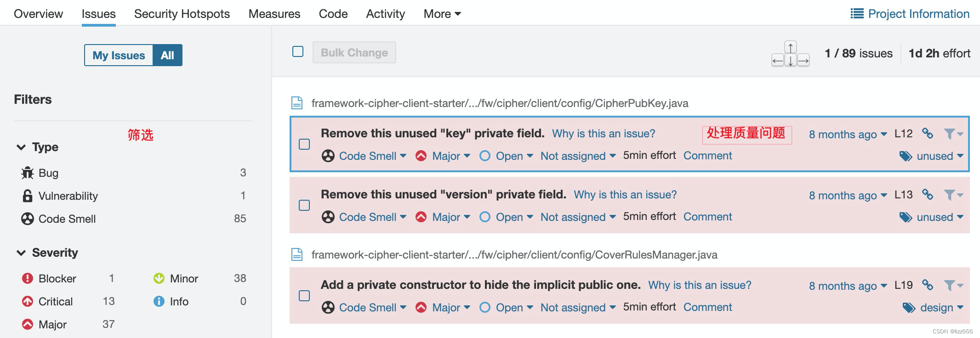
Task: Open "Why is this an issue?" for the private constructor
Action: [x=700, y=285]
